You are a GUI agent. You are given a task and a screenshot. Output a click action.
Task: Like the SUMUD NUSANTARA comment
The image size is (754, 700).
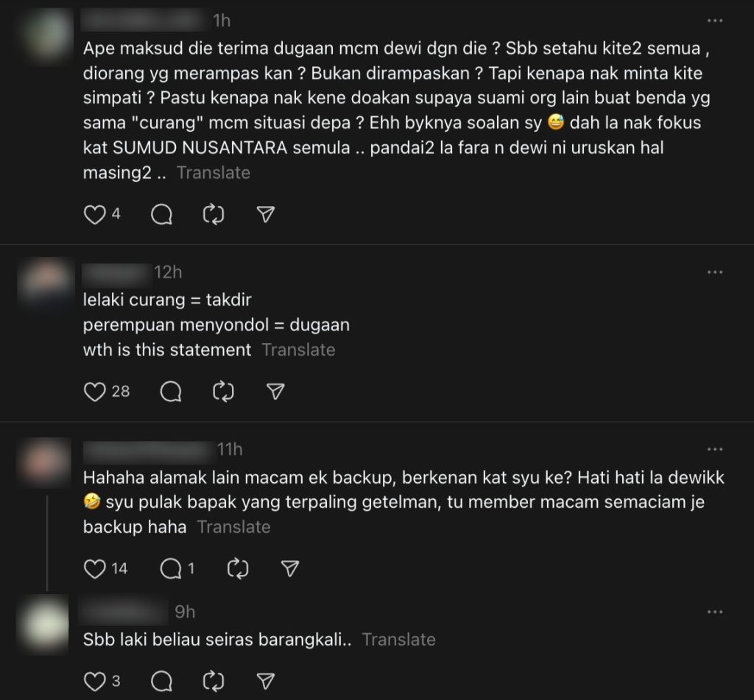point(95,214)
